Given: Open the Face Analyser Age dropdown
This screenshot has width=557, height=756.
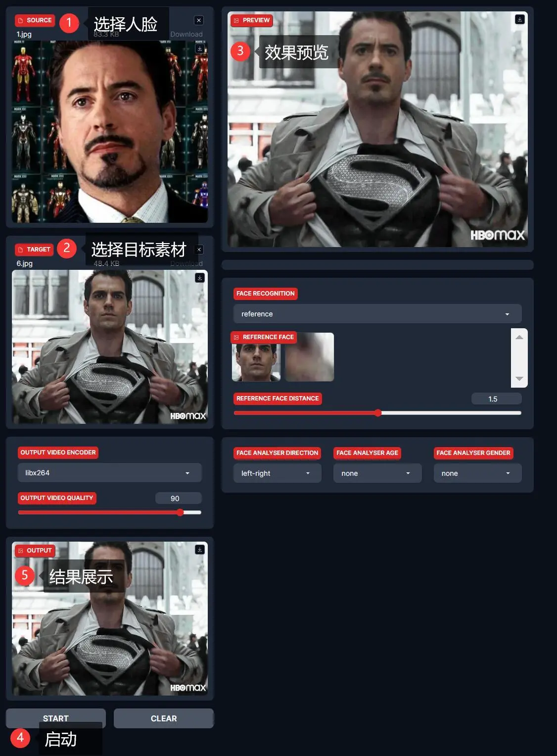Looking at the screenshot, I should [x=377, y=473].
